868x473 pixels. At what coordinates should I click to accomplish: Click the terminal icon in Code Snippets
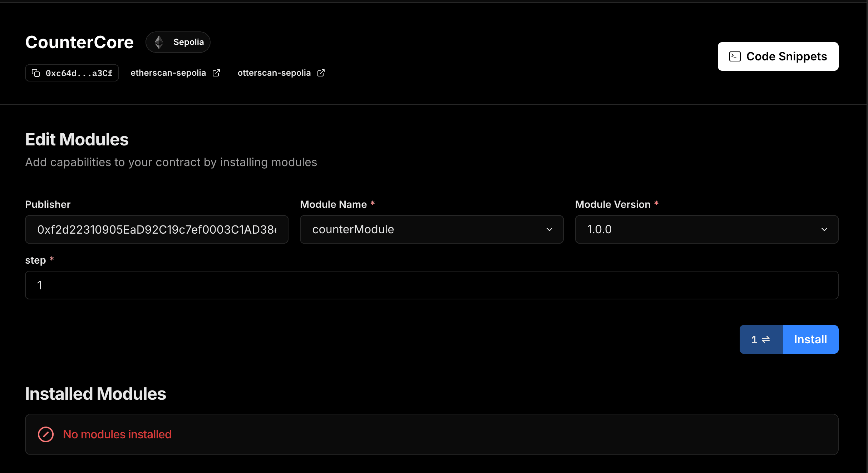[735, 56]
